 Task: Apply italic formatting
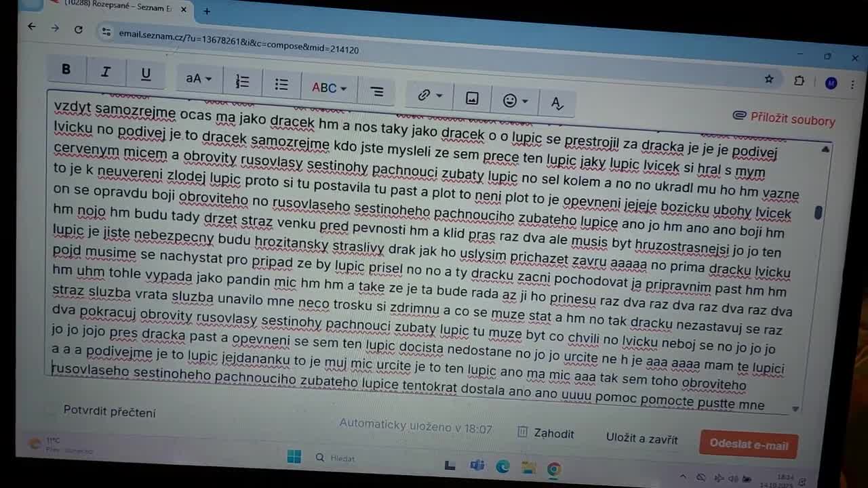coord(105,72)
